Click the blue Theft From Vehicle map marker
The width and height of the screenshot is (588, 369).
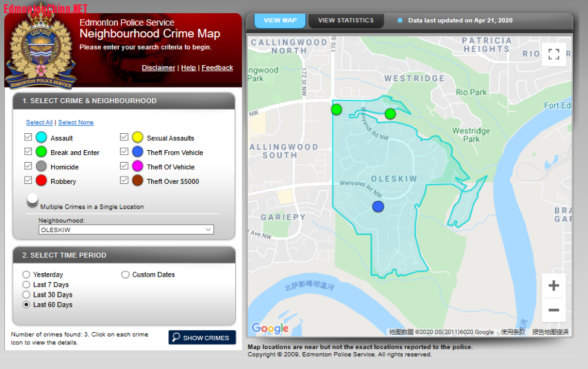click(x=378, y=207)
